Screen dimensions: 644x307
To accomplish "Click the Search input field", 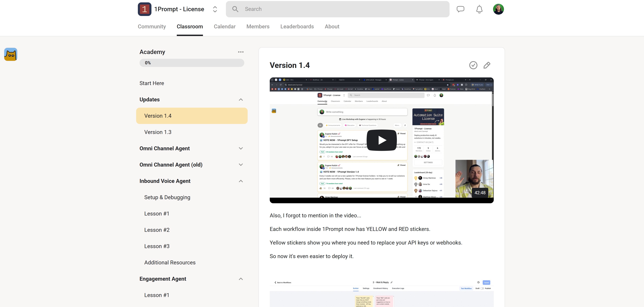I will 338,9.
